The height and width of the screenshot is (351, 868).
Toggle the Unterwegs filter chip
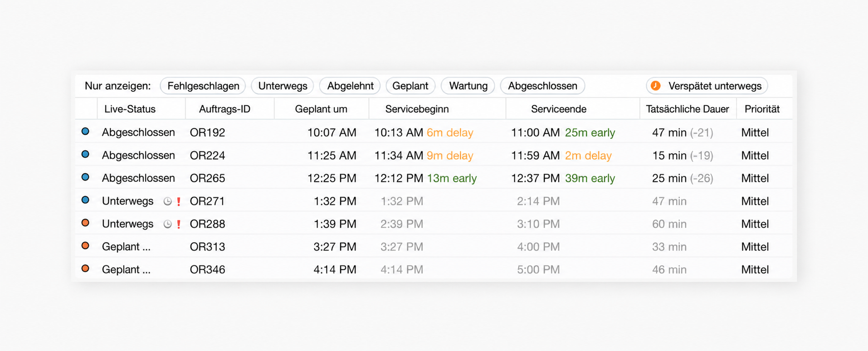[x=283, y=86]
